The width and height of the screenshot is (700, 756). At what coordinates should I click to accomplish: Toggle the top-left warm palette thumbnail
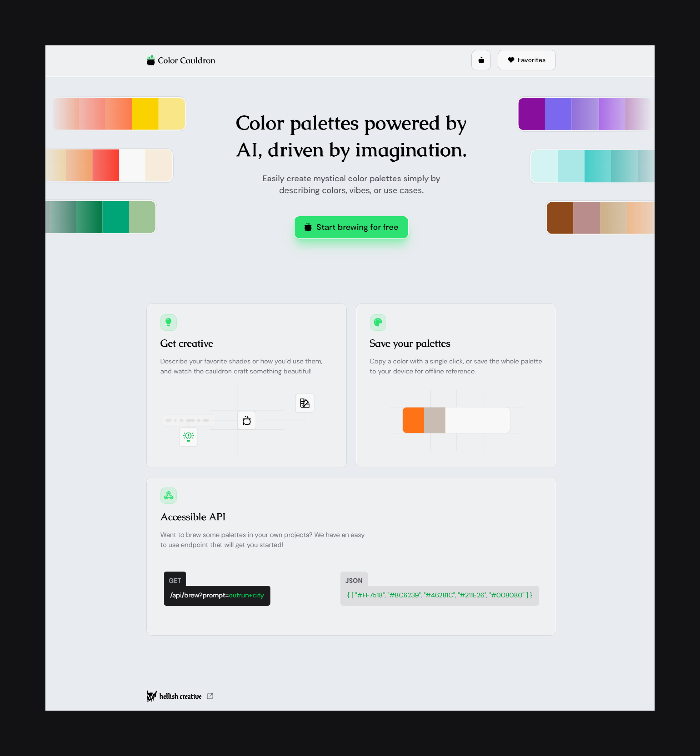pyautogui.click(x=119, y=113)
